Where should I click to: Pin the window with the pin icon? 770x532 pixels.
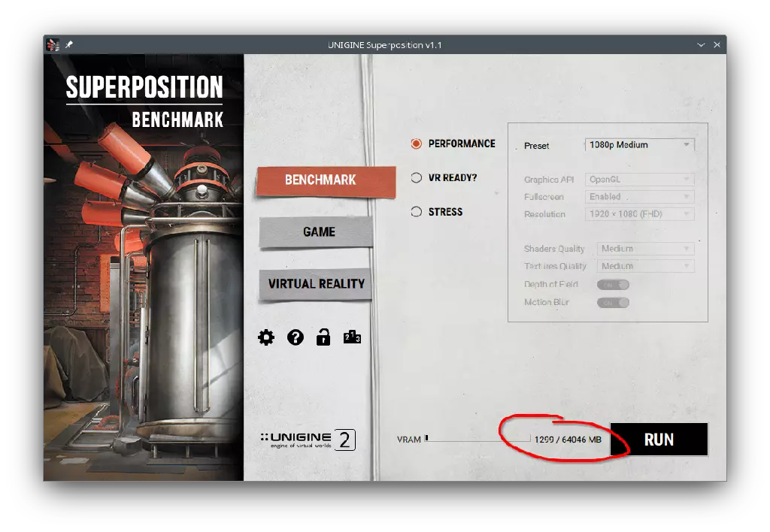point(69,44)
